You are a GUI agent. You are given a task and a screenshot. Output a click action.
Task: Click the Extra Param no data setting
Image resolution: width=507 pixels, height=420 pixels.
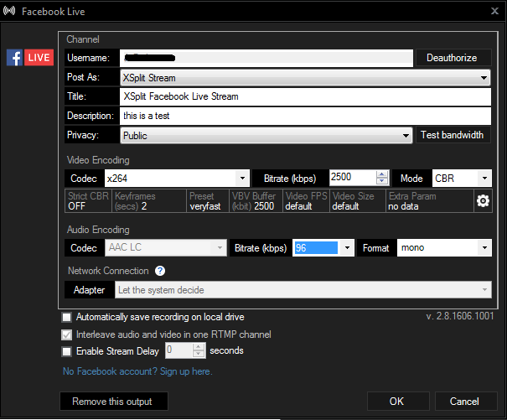click(x=430, y=201)
